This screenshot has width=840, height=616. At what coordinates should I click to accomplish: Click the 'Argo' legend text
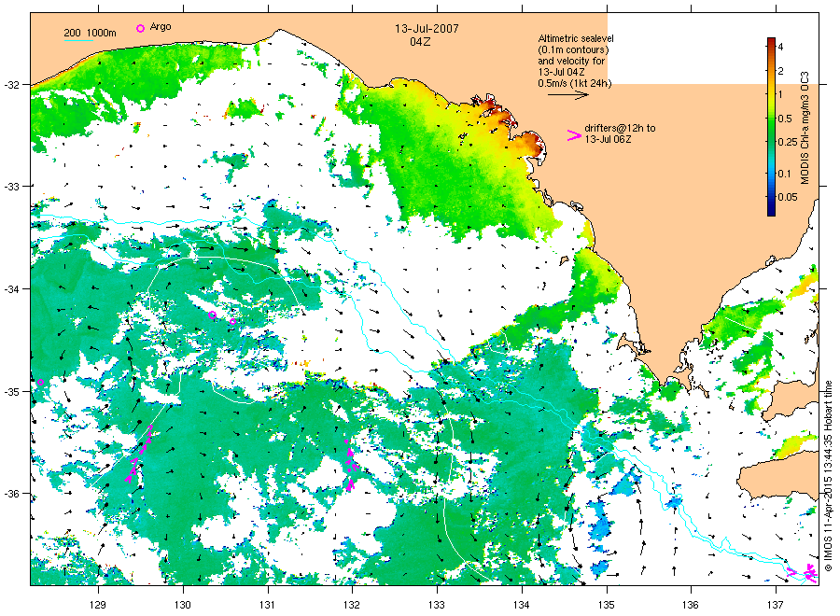[x=161, y=27]
